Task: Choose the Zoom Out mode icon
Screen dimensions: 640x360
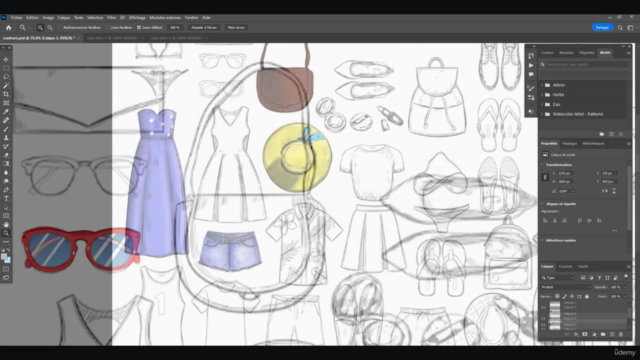Action: 50,27
